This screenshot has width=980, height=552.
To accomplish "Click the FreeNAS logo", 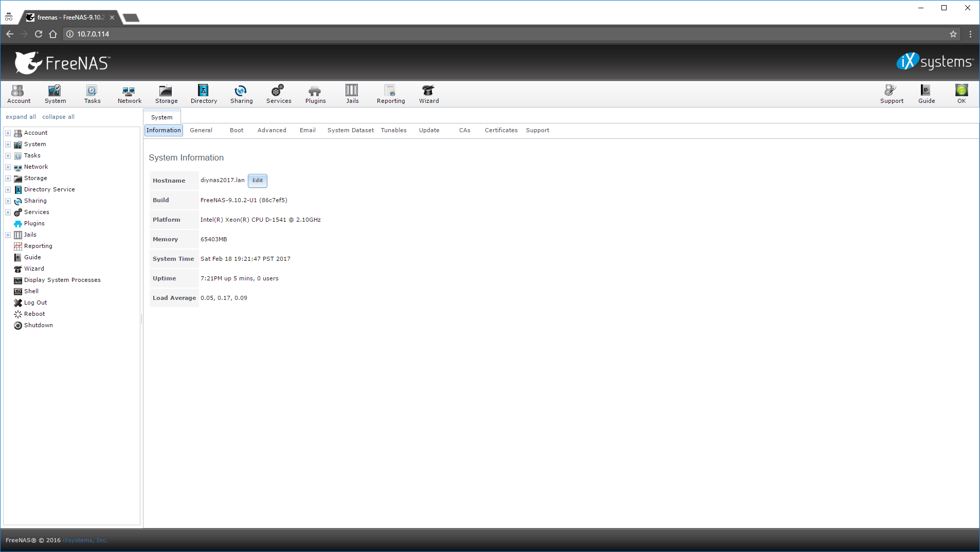I will coord(62,63).
